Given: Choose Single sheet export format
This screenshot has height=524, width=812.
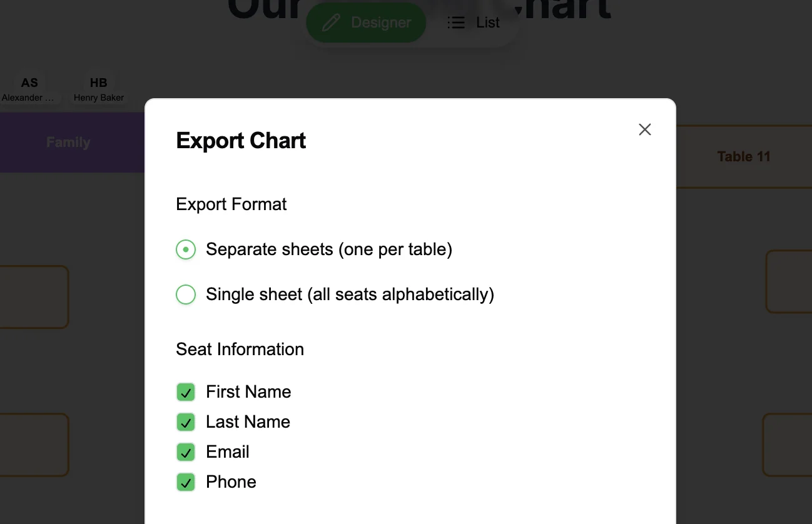Looking at the screenshot, I should click(x=186, y=295).
